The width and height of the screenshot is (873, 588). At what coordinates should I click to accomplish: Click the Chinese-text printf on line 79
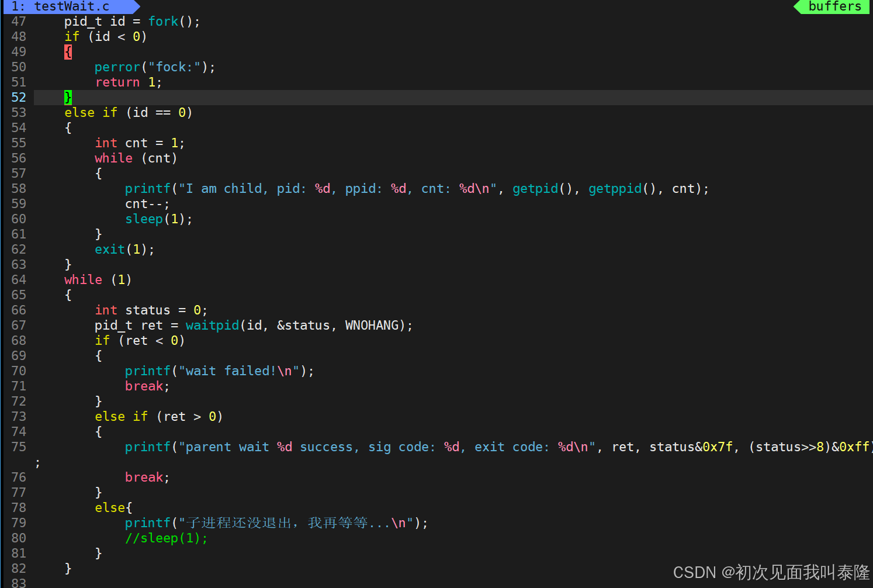coord(276,523)
